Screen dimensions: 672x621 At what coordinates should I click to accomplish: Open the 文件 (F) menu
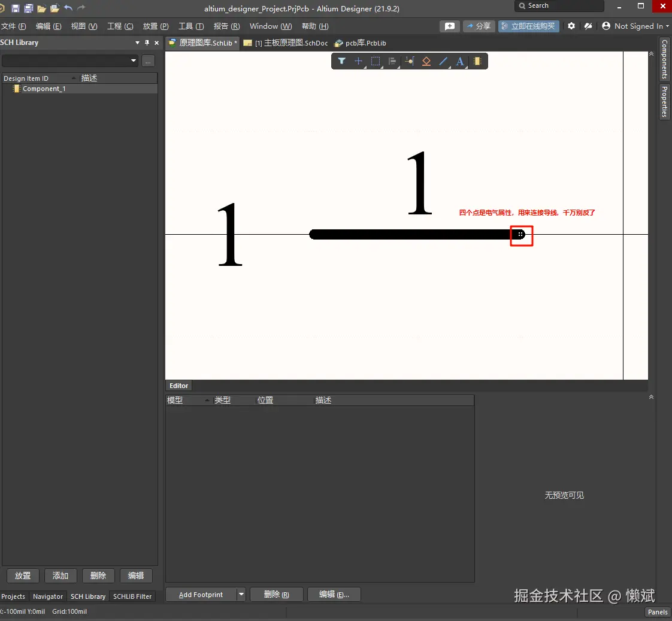click(13, 26)
